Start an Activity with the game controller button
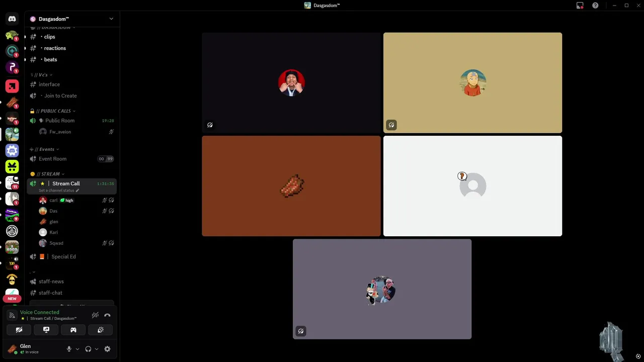Viewport: 644px width, 362px height. click(73, 330)
